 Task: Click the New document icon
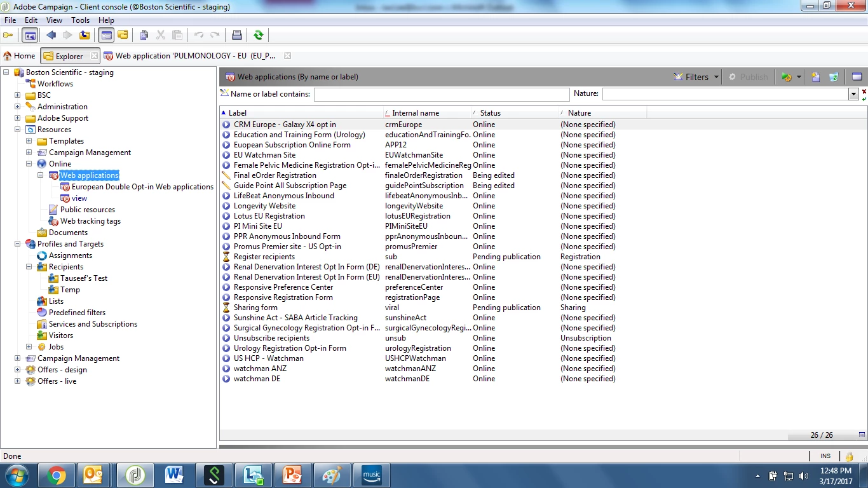(815, 77)
